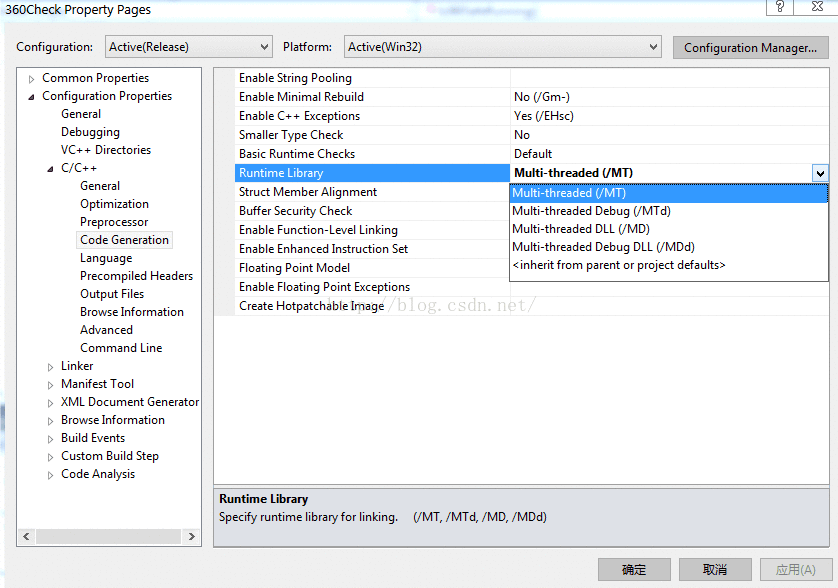
Task: Expand Common Properties node
Action: coord(32,79)
